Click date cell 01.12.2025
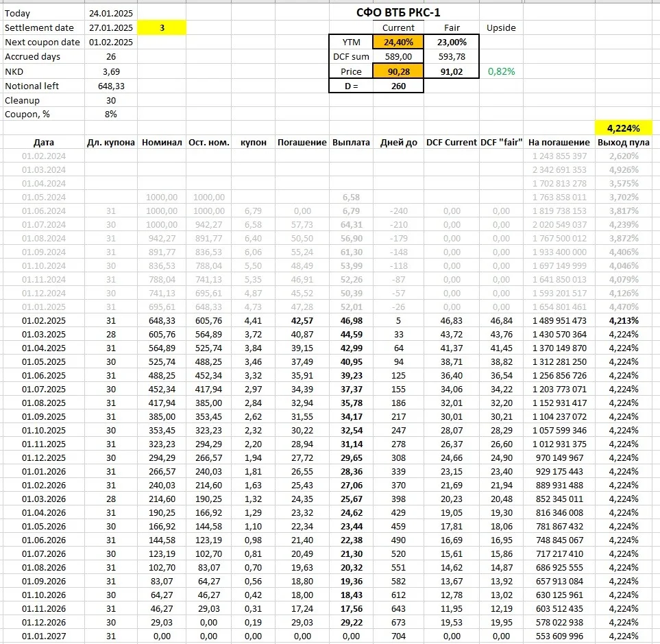The image size is (660, 644). 44,458
